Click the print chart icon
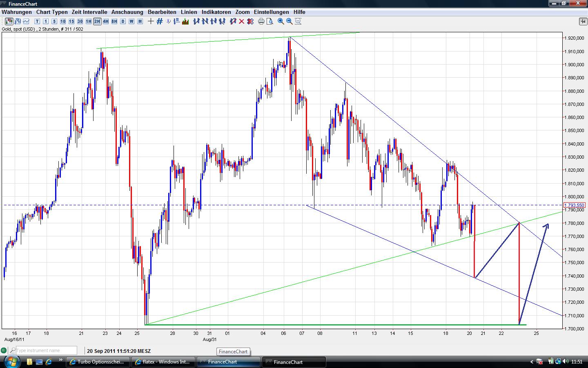 coord(261,21)
